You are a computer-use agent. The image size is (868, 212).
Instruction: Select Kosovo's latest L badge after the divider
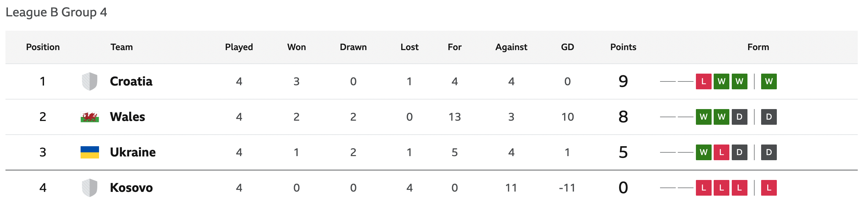[769, 188]
